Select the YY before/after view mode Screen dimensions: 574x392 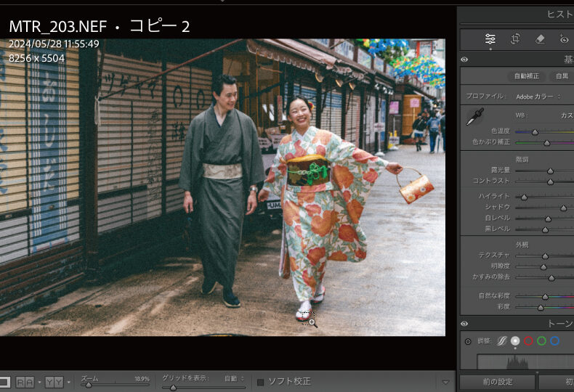click(x=54, y=382)
